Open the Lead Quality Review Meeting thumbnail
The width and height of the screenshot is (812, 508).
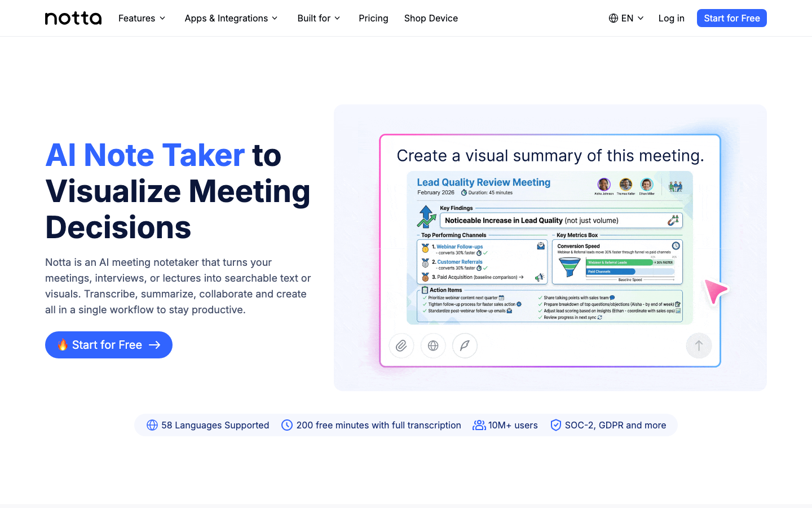click(550, 248)
